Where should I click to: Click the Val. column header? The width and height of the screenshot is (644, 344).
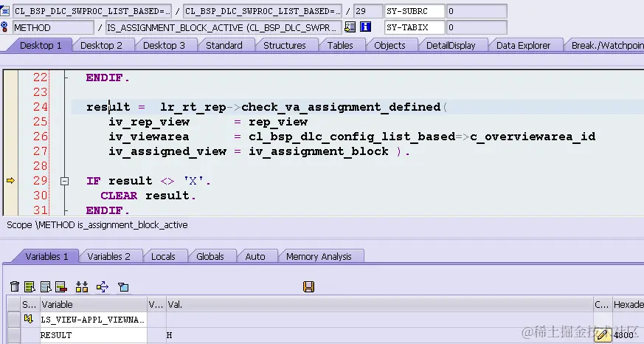point(379,305)
